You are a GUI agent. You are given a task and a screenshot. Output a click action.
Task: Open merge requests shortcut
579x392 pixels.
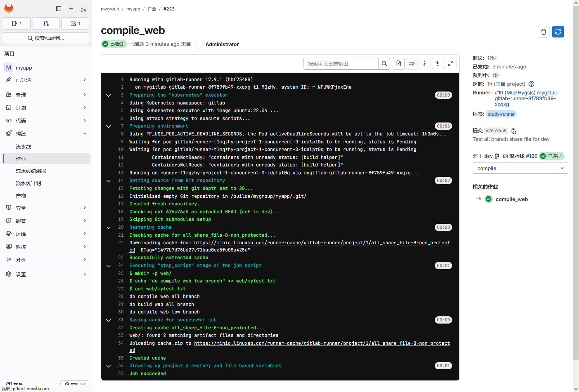[x=46, y=23]
